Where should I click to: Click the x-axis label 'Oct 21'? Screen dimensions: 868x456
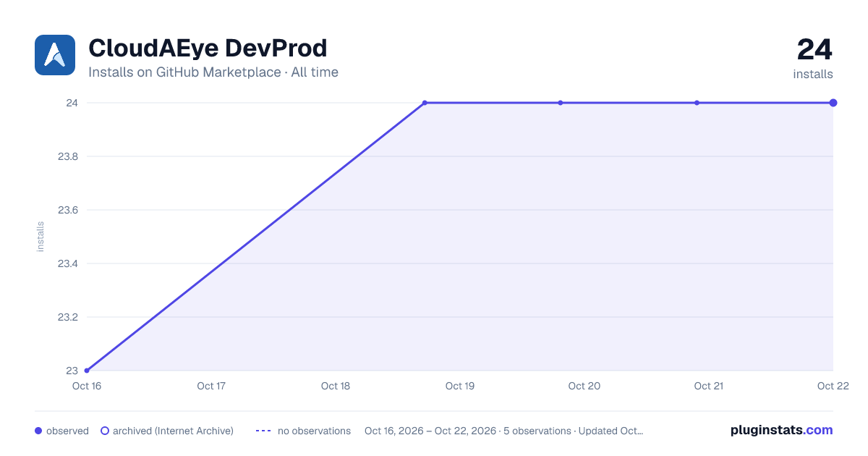709,386
